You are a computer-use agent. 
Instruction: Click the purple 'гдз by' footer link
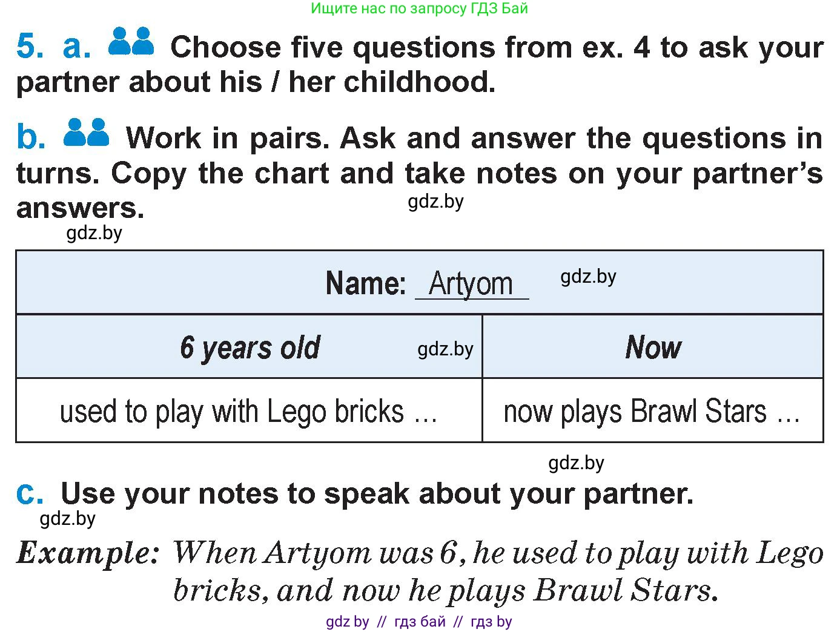491,622
